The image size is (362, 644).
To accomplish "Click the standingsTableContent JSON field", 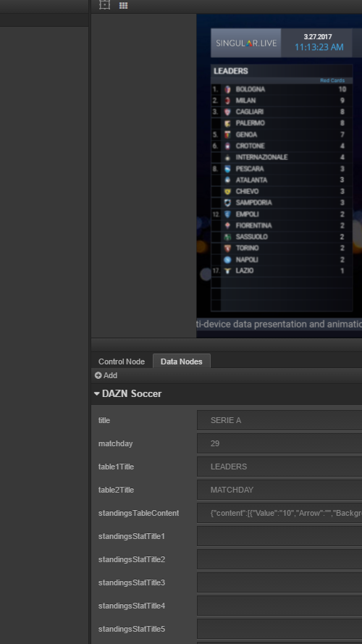I will (x=279, y=513).
